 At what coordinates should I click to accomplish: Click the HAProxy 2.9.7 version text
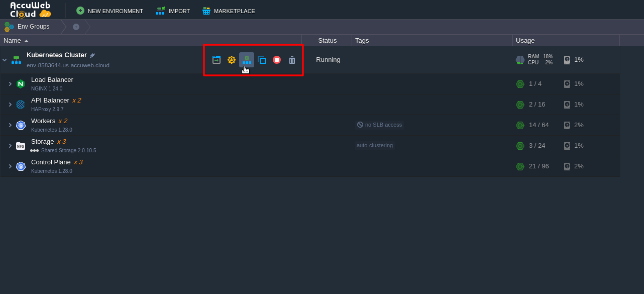(x=47, y=109)
